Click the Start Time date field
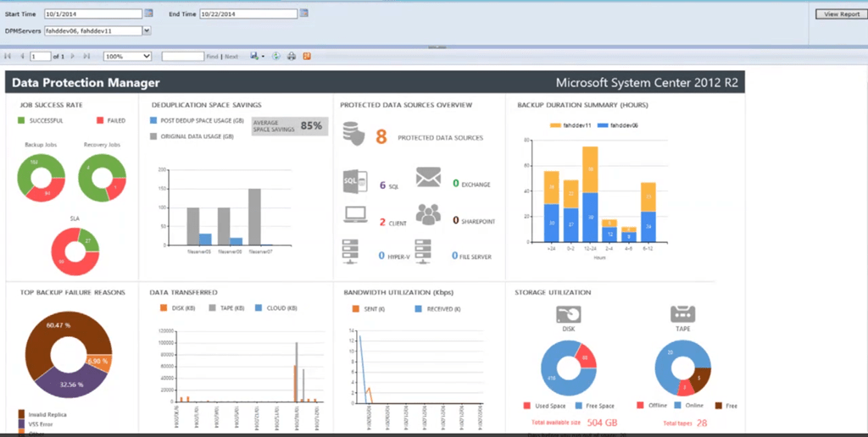The width and height of the screenshot is (868, 437). pyautogui.click(x=93, y=14)
